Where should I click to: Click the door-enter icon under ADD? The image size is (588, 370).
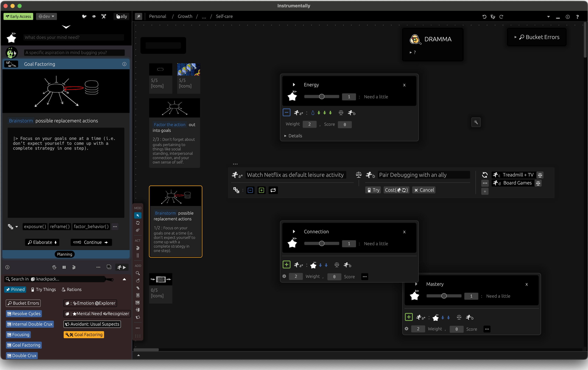click(138, 310)
